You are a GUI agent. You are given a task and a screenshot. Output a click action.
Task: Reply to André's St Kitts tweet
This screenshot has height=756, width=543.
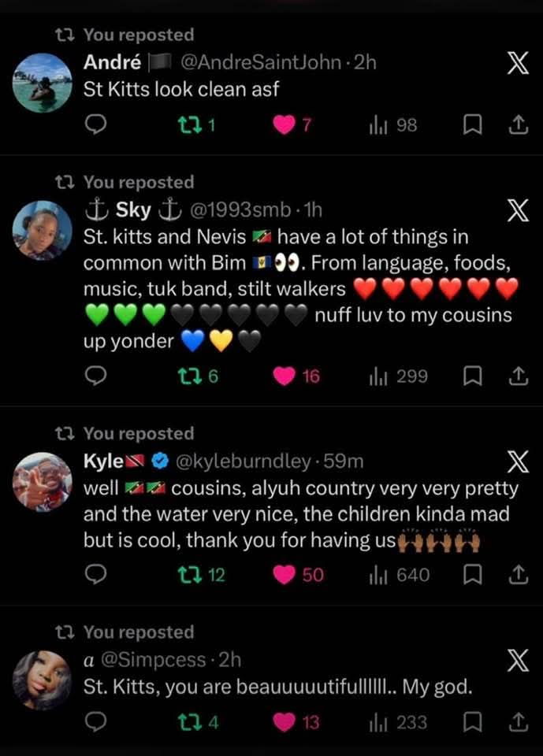[95, 124]
